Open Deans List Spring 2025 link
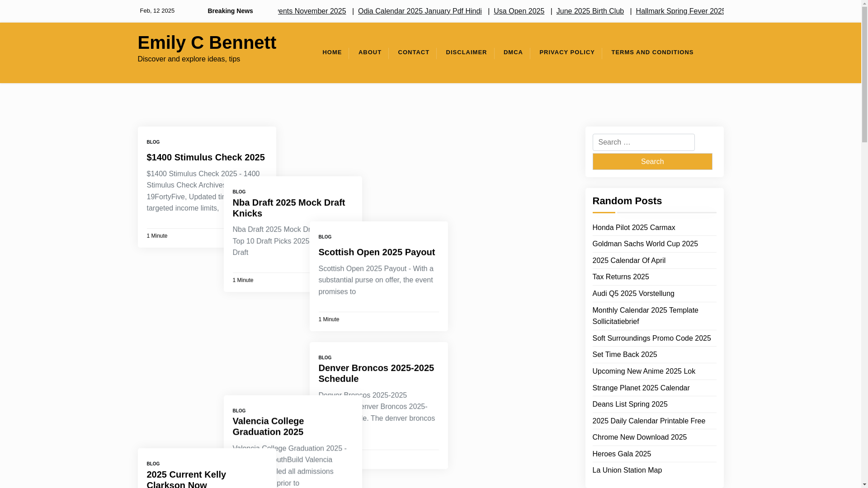This screenshot has width=868, height=488. coord(629,404)
